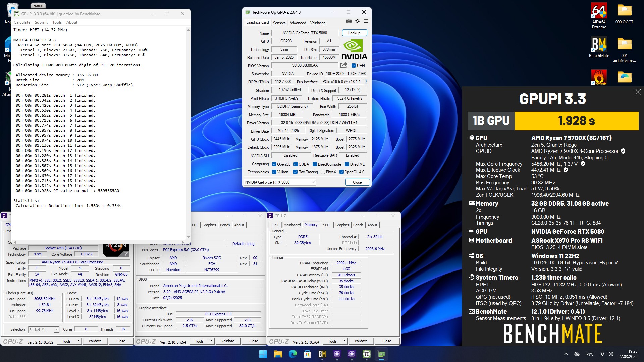Click NVIDIA logo in GPU-Z
644x362 pixels.
click(354, 49)
